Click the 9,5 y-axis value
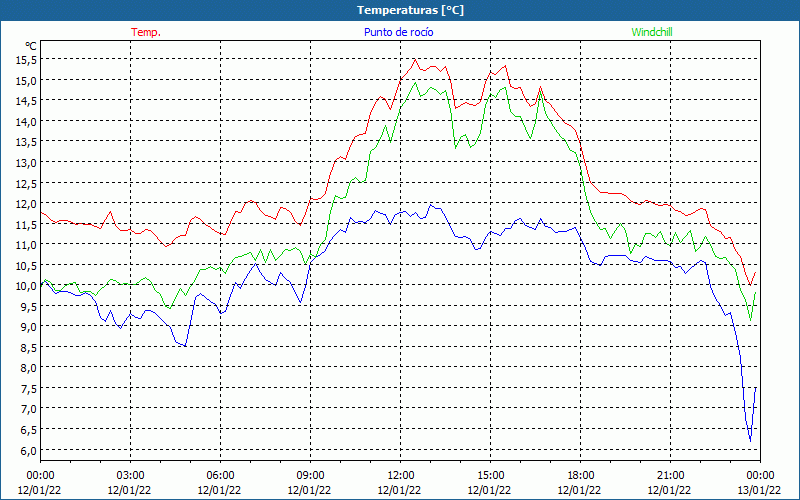The width and height of the screenshot is (800, 500). (x=30, y=306)
